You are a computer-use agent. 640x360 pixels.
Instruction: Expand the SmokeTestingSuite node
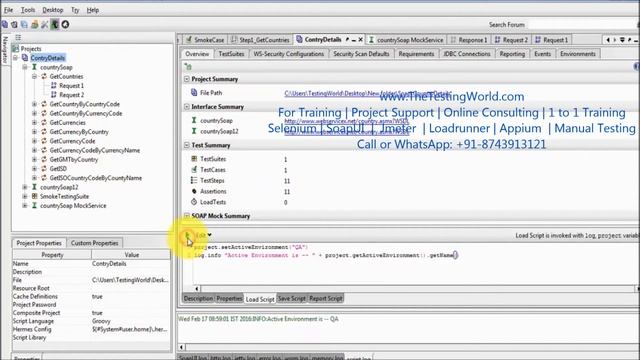click(25, 196)
